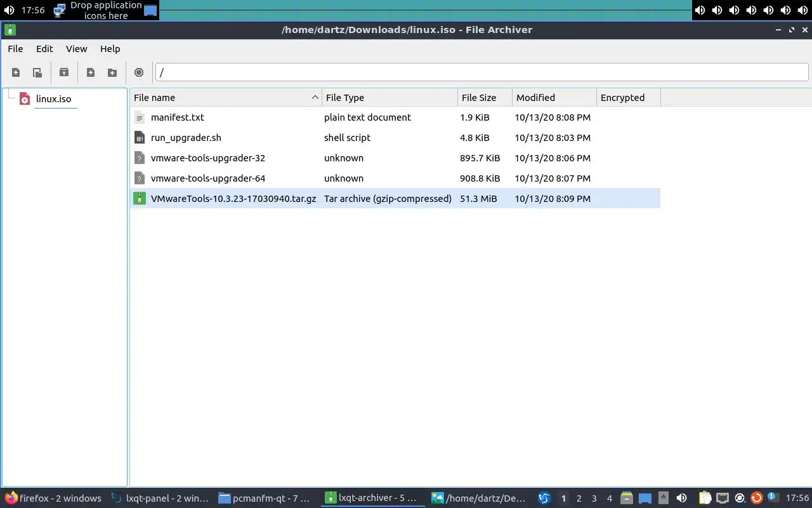The height and width of the screenshot is (508, 812).
Task: Sort by File Size column
Action: (x=485, y=98)
